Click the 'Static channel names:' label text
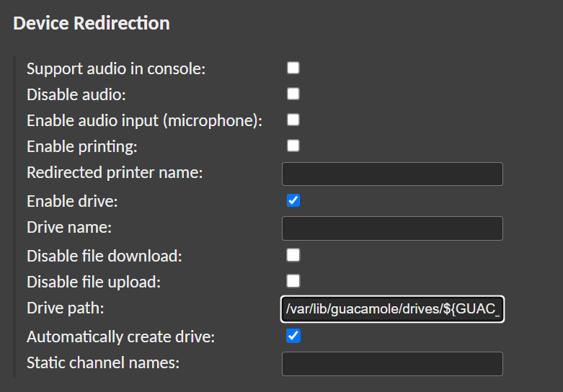The height and width of the screenshot is (392, 563). (103, 362)
